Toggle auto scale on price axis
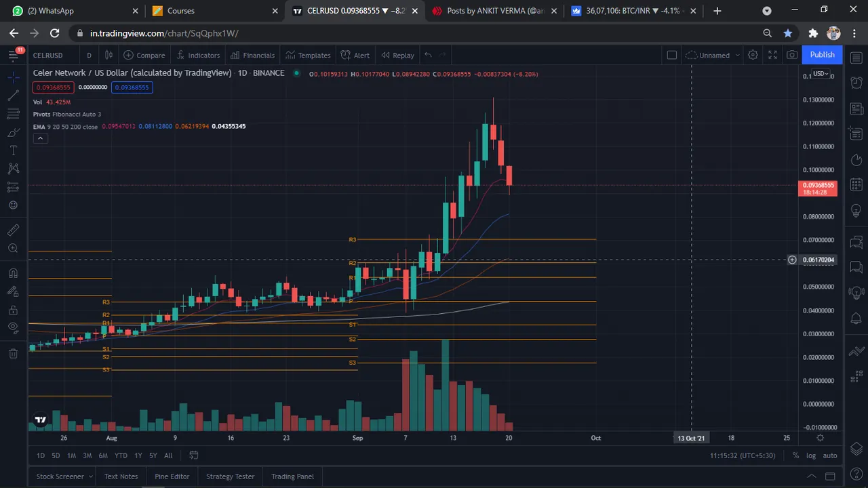The height and width of the screenshot is (488, 868). (x=830, y=455)
